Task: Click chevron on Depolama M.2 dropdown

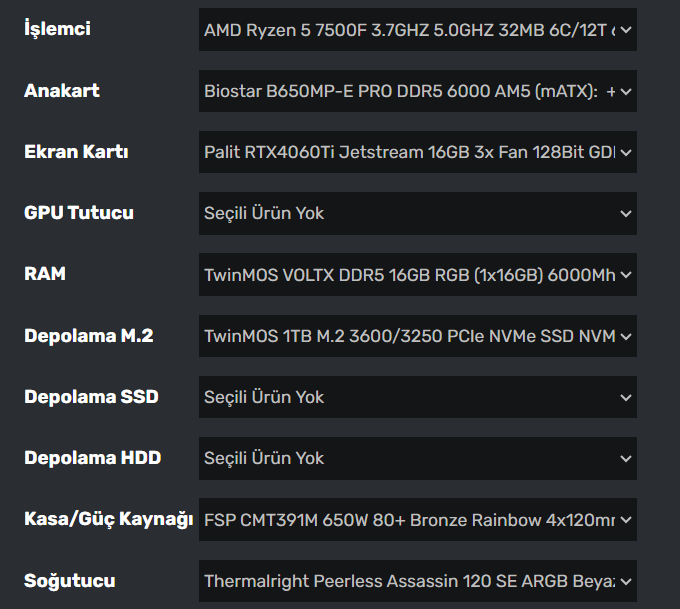Action: [626, 336]
